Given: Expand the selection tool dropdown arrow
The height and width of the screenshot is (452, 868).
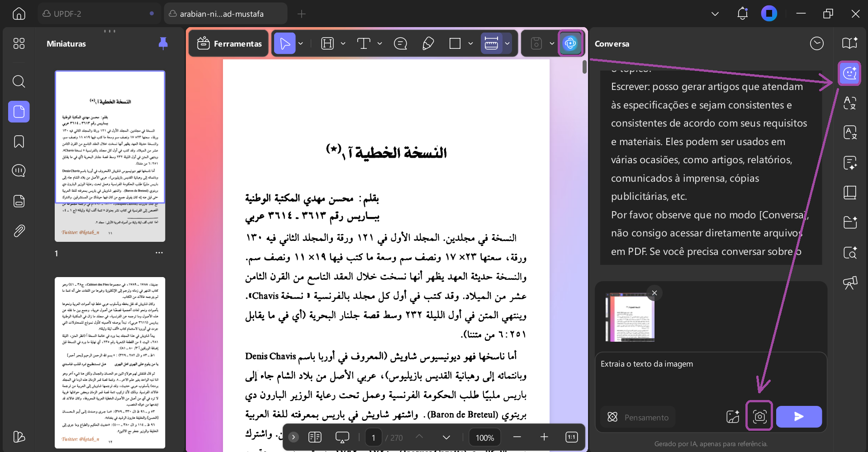Looking at the screenshot, I should [301, 43].
